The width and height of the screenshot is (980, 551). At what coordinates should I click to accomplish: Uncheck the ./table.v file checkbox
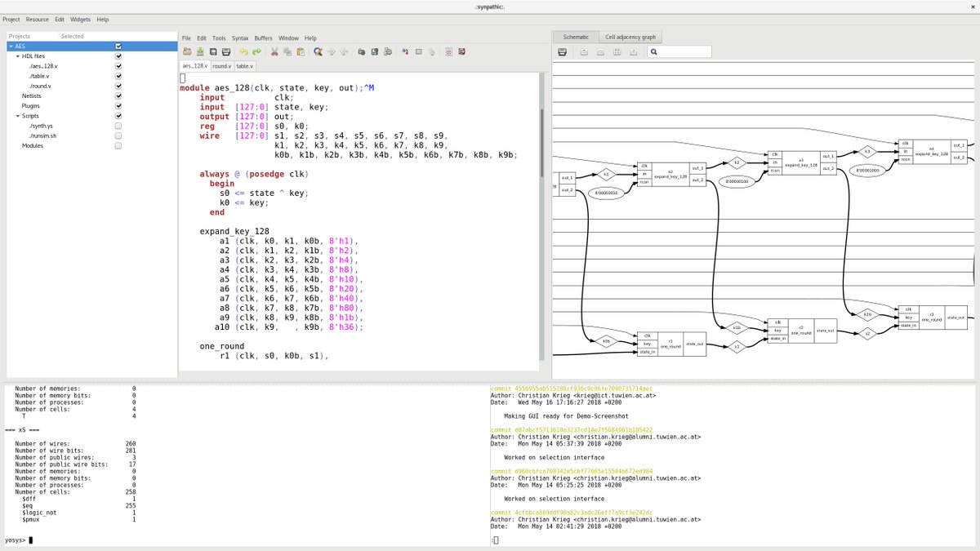point(118,76)
